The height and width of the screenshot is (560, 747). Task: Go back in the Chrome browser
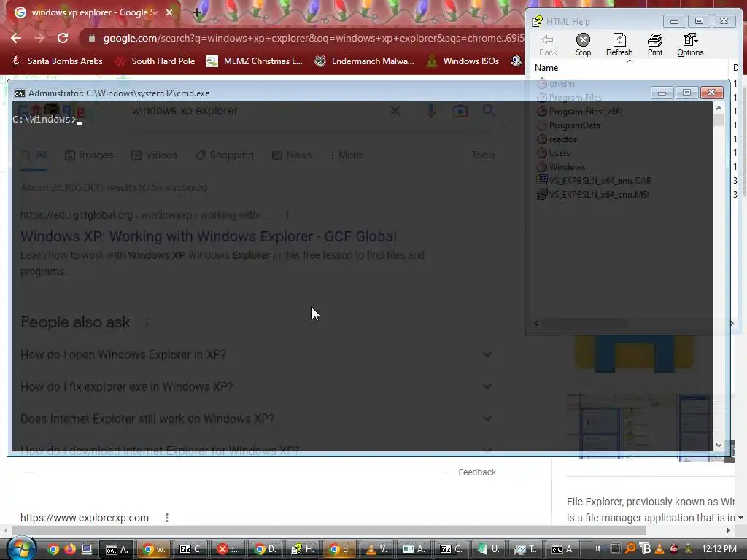coord(16,38)
